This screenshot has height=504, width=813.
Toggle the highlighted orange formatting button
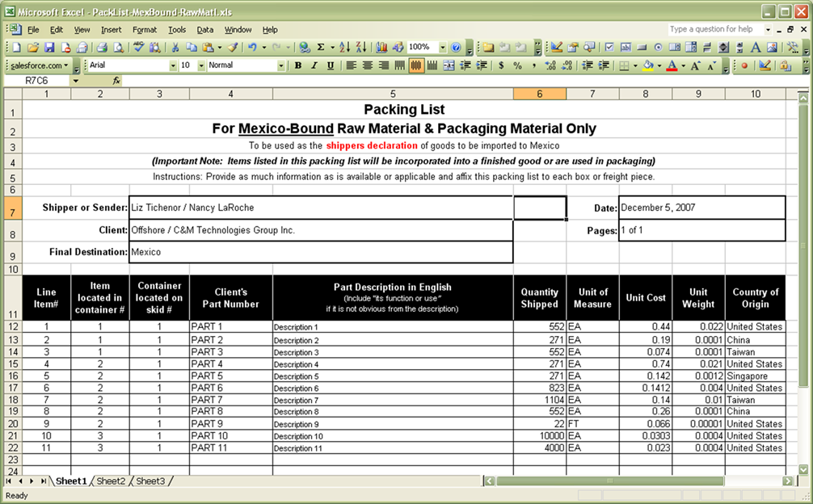click(x=416, y=65)
